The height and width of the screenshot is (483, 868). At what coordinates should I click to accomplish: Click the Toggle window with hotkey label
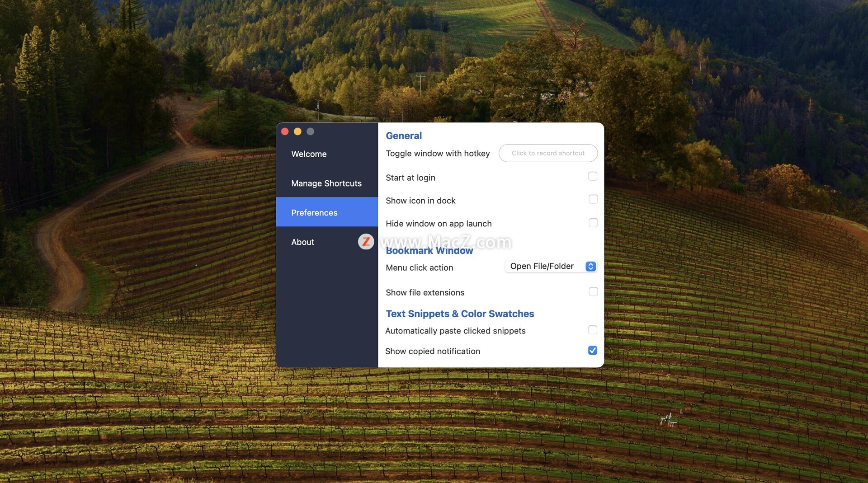(x=438, y=154)
